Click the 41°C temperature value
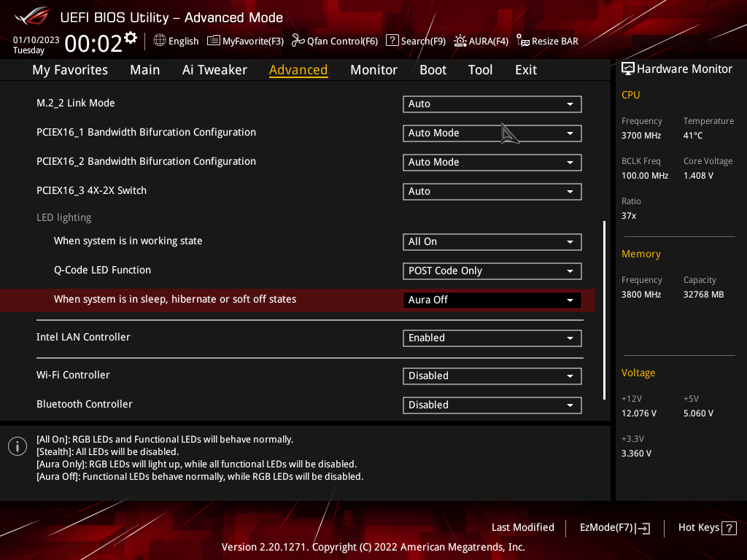The image size is (747, 560). tap(693, 136)
